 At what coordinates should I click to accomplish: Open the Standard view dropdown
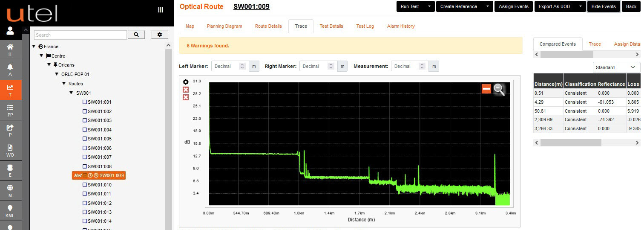(616, 67)
